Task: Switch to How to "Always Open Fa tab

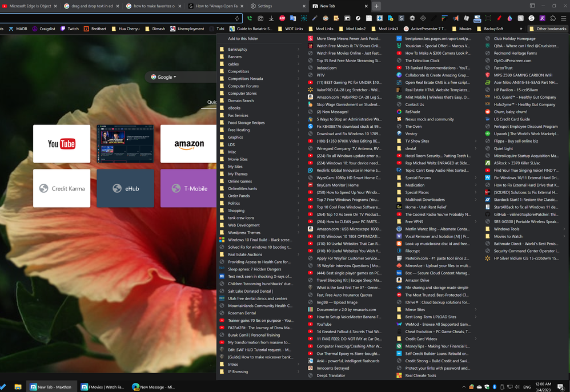Action: [x=216, y=6]
